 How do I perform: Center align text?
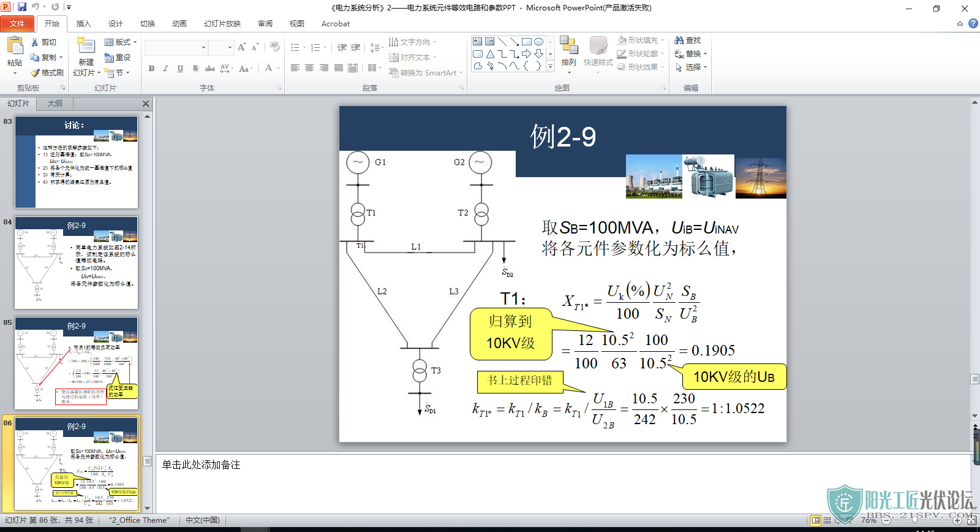[309, 68]
